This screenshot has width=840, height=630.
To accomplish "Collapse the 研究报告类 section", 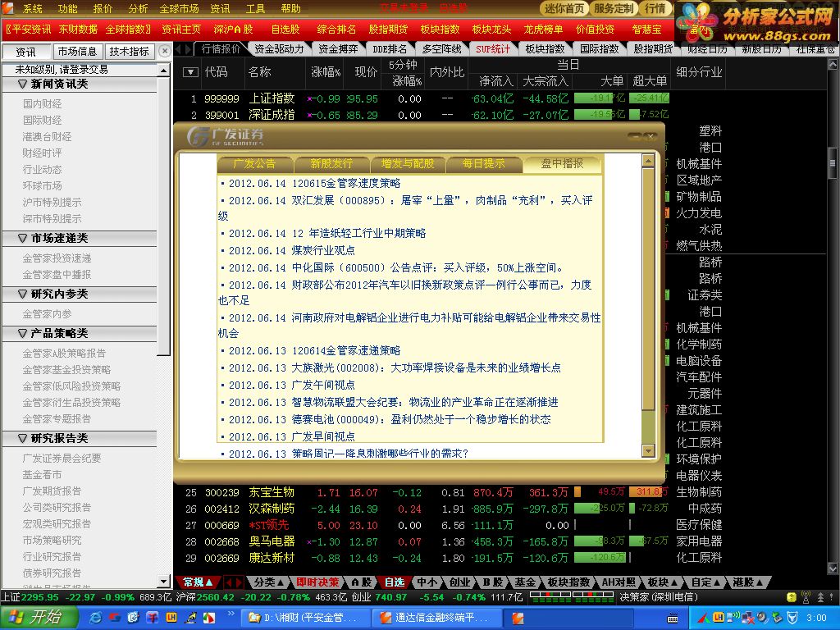I will point(22,438).
